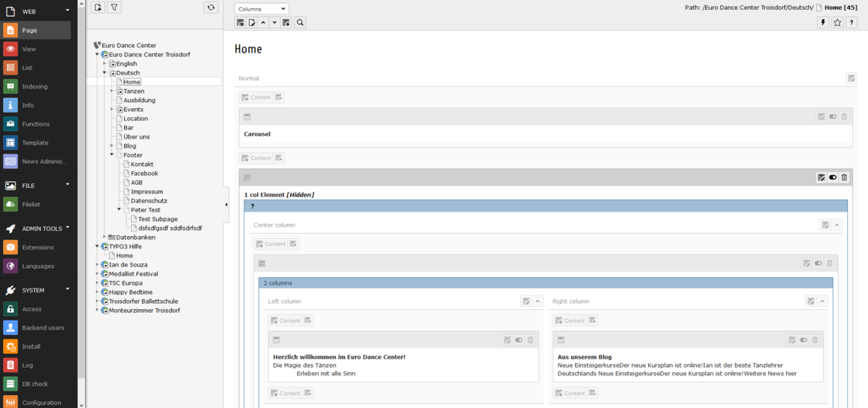
Task: Open the Columns view dropdown
Action: click(261, 8)
